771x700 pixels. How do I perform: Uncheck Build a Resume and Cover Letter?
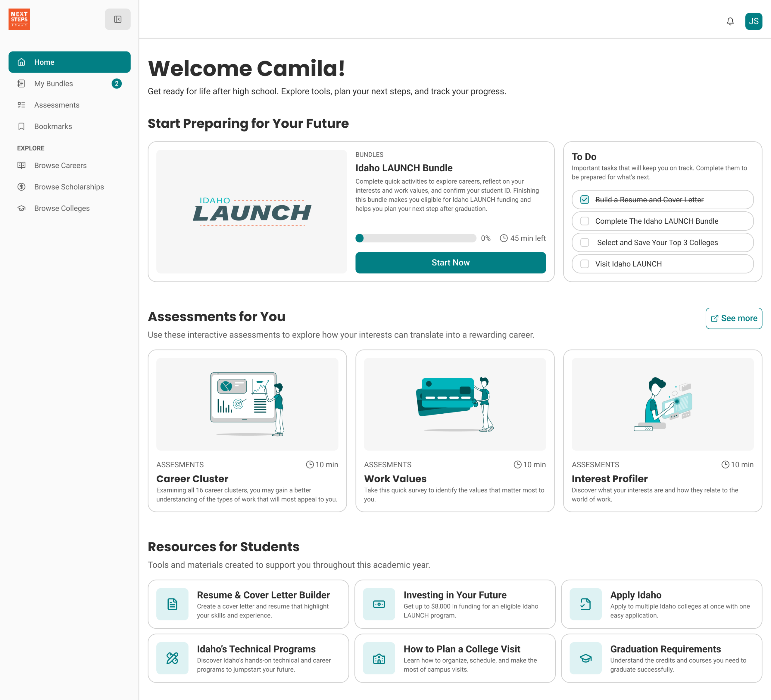pos(584,200)
